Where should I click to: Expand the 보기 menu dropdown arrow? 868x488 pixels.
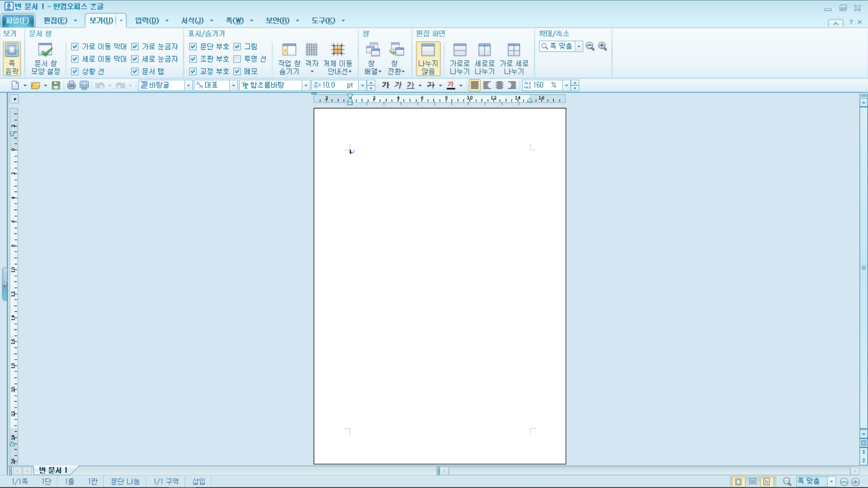[121, 20]
